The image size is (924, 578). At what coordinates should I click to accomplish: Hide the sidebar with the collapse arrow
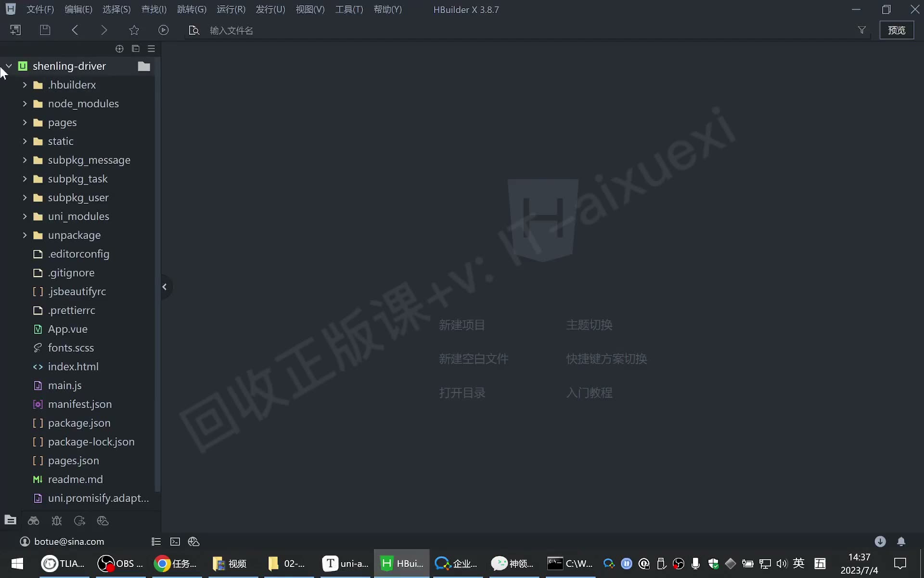point(165,287)
